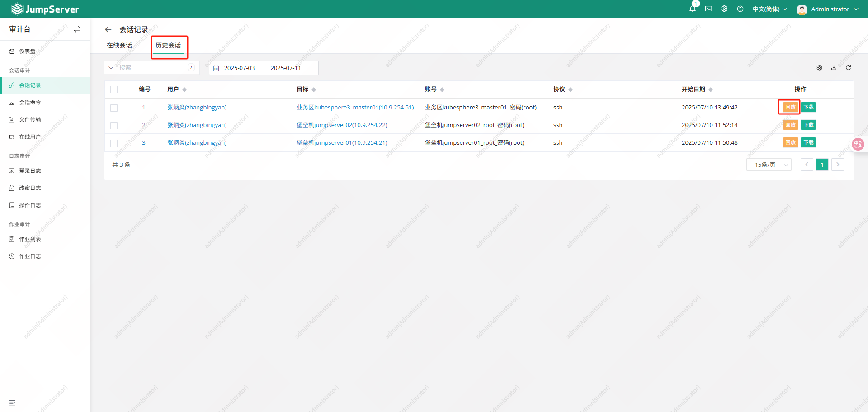Viewport: 868px width, 412px height.
Task: Click end date 2025-07-11 field
Action: click(x=286, y=68)
